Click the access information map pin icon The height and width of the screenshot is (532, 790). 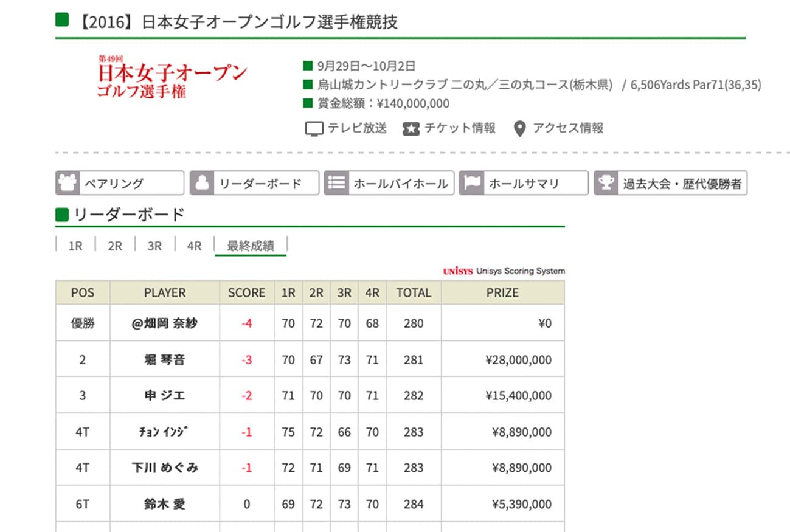519,128
